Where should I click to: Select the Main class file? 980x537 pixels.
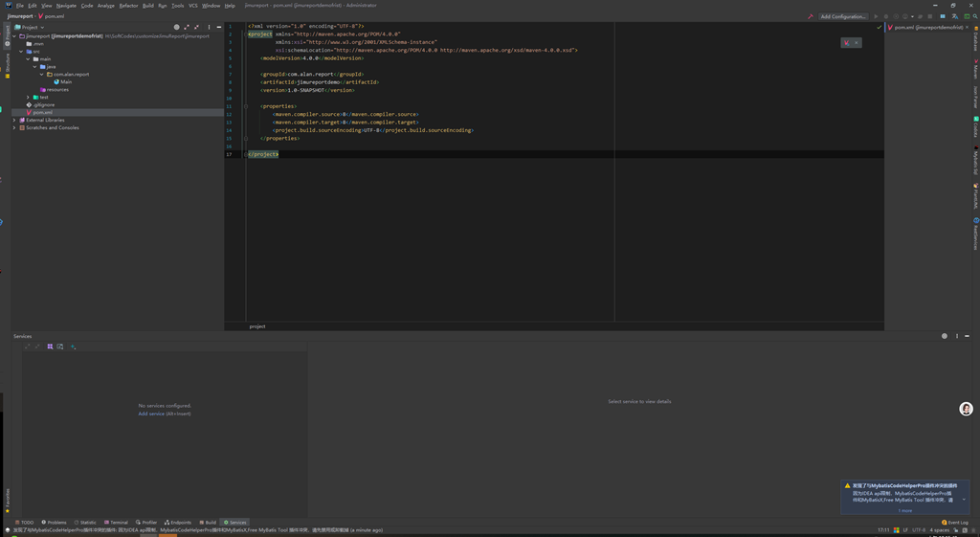(x=62, y=82)
